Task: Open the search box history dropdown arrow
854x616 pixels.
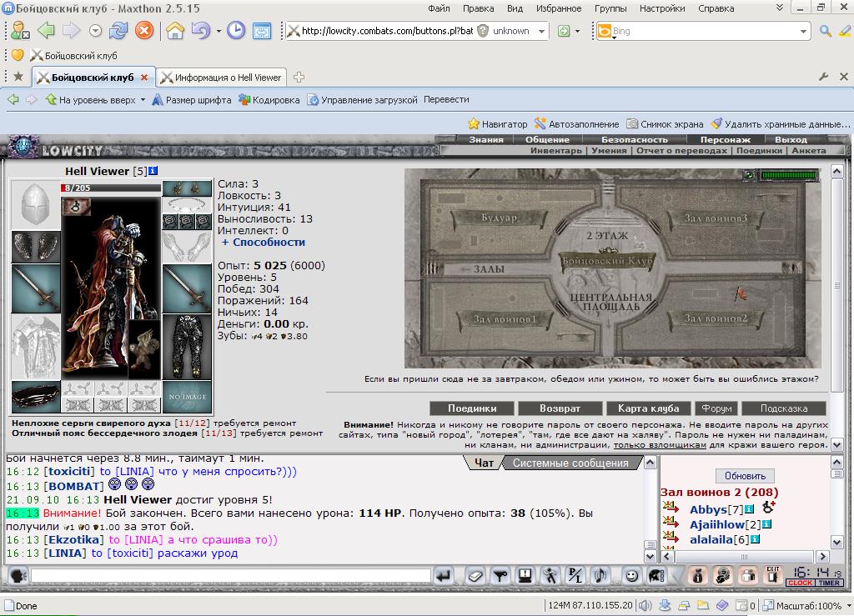Action: [803, 32]
